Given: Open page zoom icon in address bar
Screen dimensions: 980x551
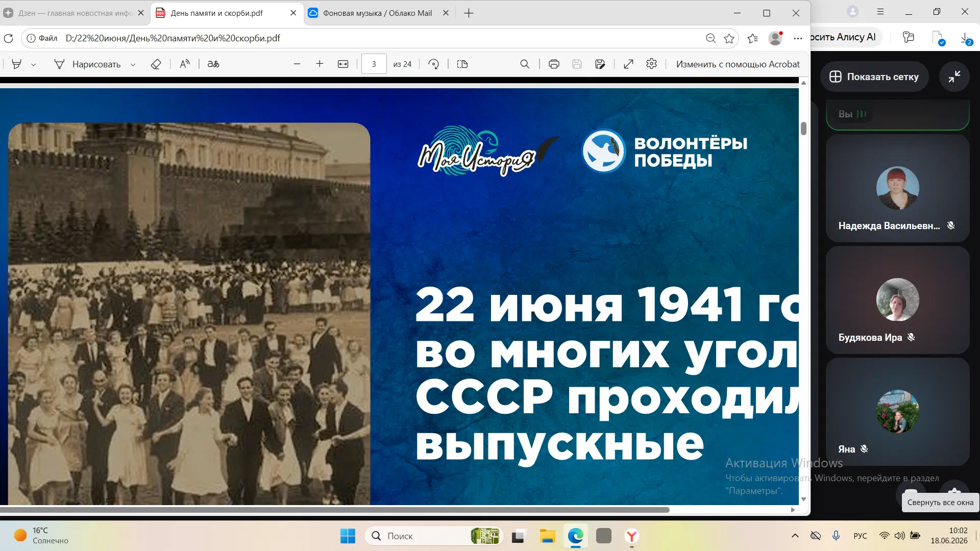Looking at the screenshot, I should pyautogui.click(x=710, y=38).
